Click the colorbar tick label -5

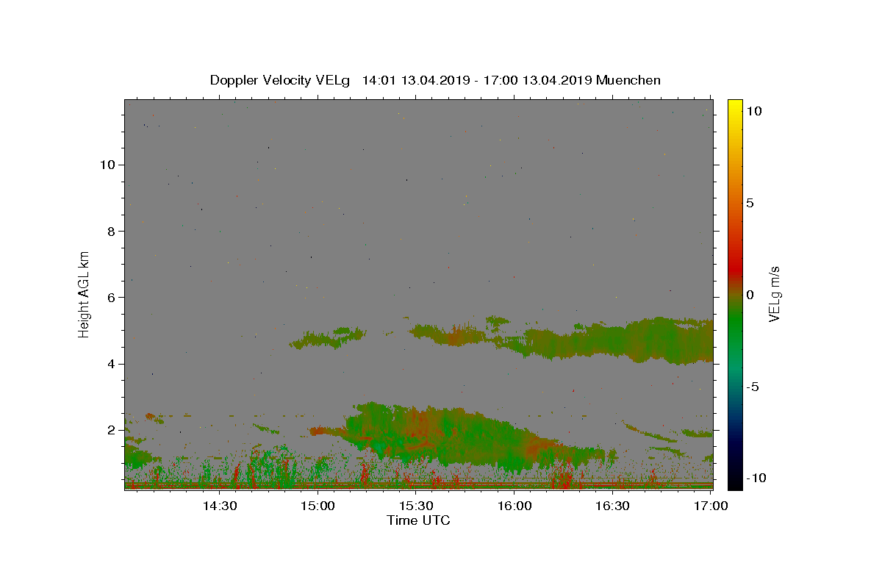pos(752,387)
